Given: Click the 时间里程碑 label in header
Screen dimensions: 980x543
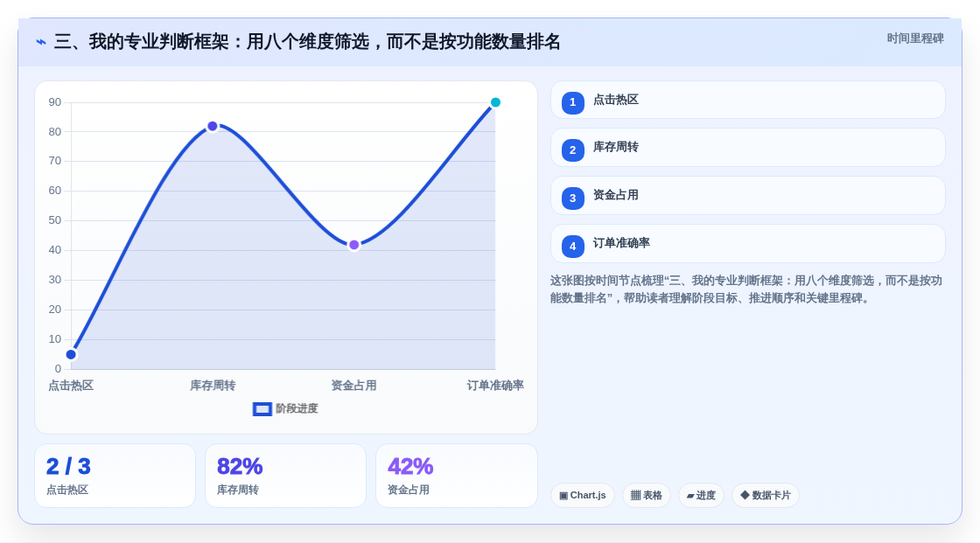Looking at the screenshot, I should pyautogui.click(x=915, y=38).
